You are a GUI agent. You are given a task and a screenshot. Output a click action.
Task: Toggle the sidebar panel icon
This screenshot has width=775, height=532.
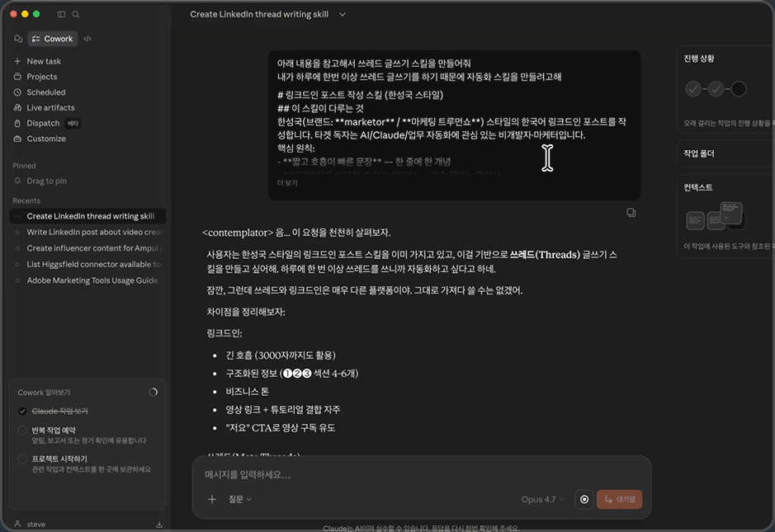pos(61,14)
